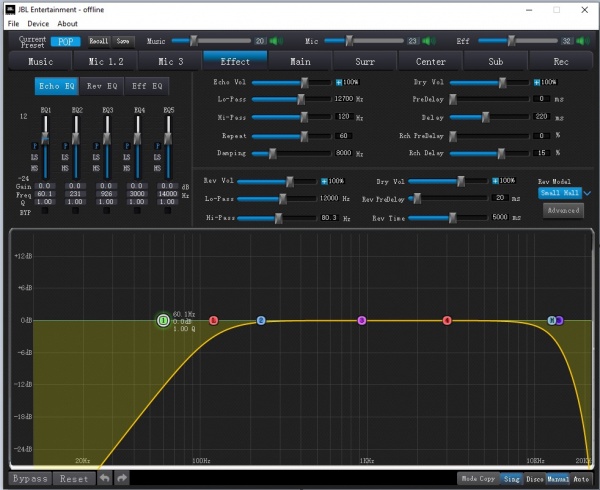The height and width of the screenshot is (490, 600).
Task: Open the Device menu
Action: coord(38,23)
